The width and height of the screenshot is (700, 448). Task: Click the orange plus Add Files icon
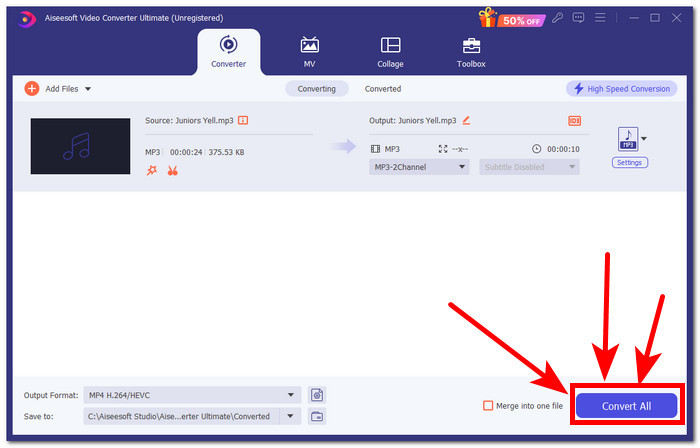pyautogui.click(x=32, y=89)
